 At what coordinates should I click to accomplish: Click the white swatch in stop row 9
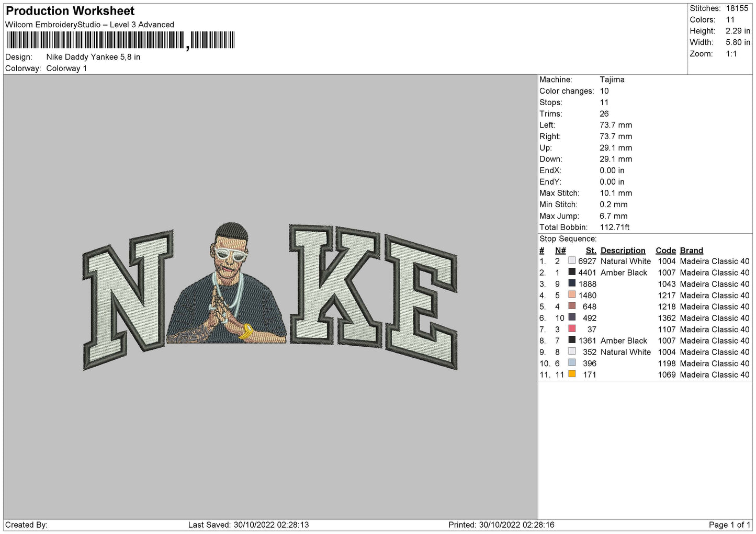[572, 351]
